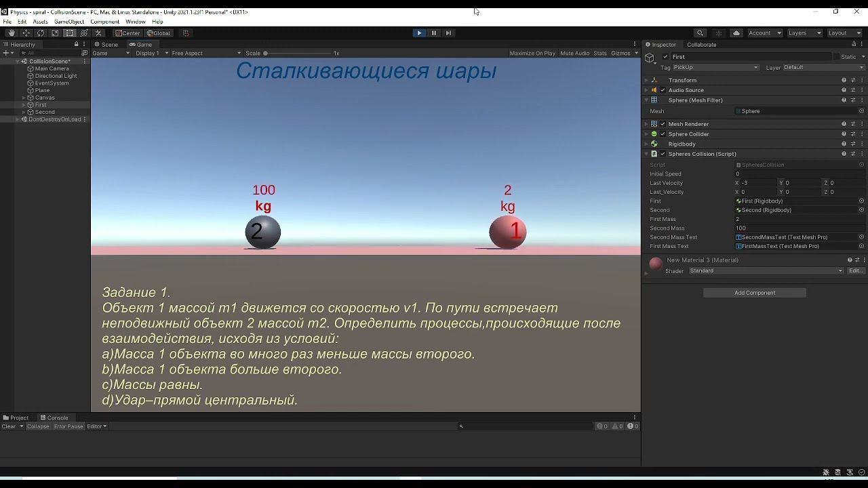Open the Free Aspect dropdown
The width and height of the screenshot is (868, 488).
[206, 53]
